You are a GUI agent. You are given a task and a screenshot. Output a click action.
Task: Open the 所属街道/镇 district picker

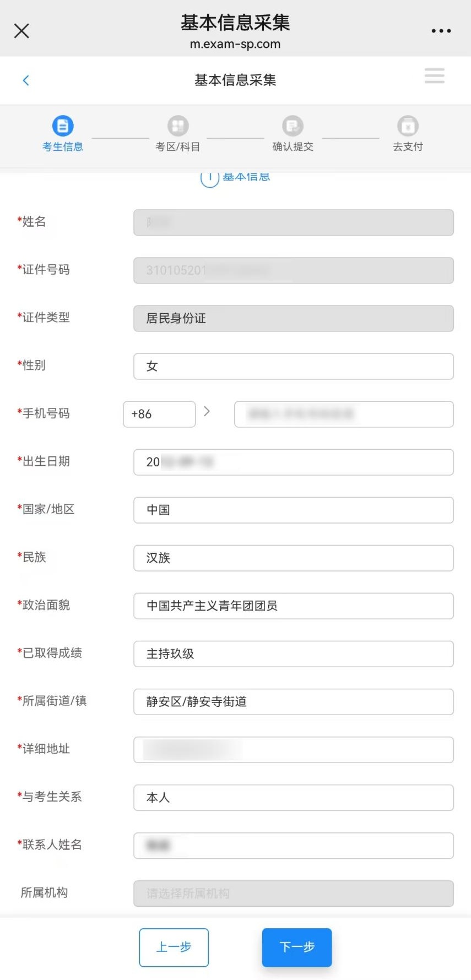point(293,701)
